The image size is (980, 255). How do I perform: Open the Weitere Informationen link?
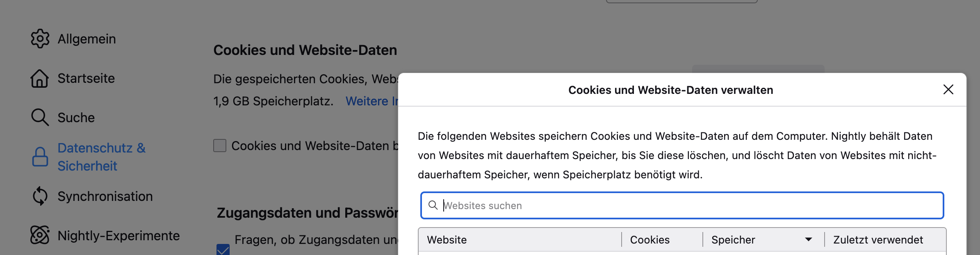(371, 101)
